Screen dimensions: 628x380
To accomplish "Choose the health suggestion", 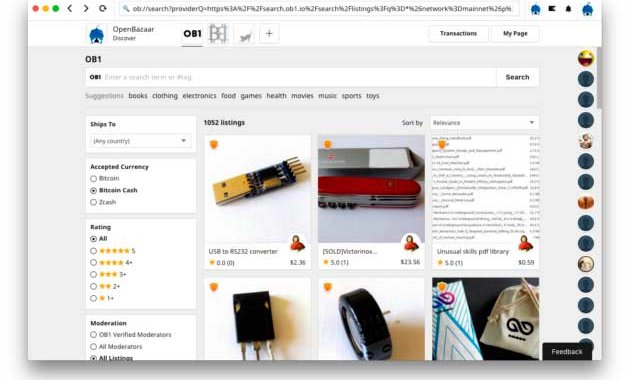I will [x=276, y=96].
